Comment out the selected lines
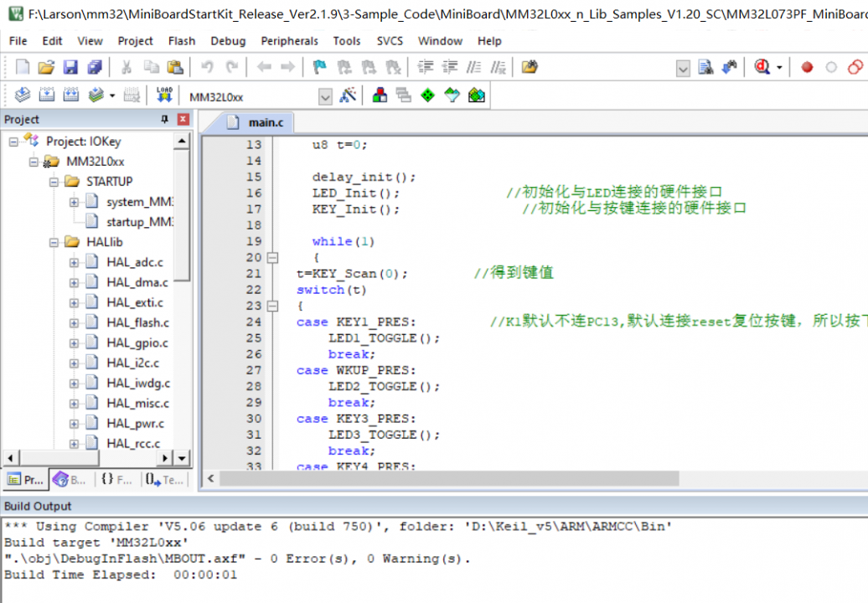 [x=474, y=67]
